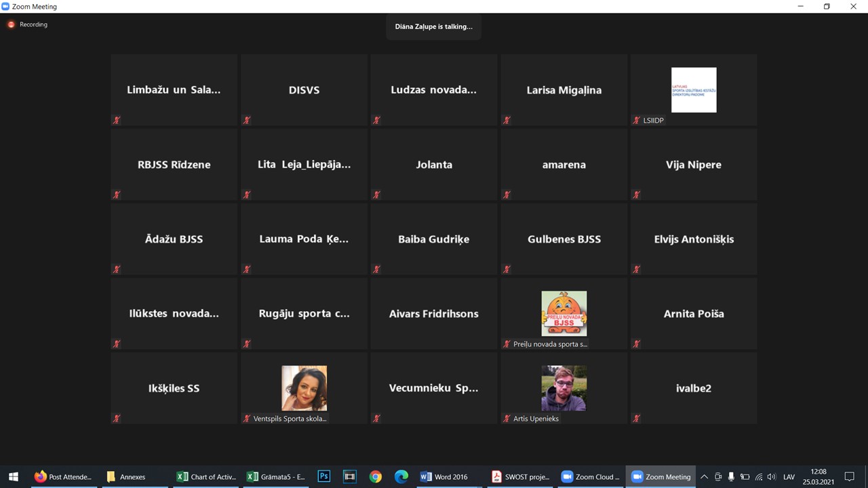Switch to Word 2016 taskbar window
This screenshot has width=868, height=488.
(x=445, y=476)
